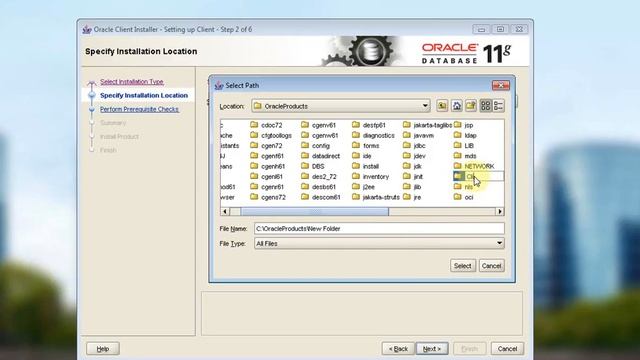Select the descom61 folder
This screenshot has height=360, width=640.
pyautogui.click(x=321, y=197)
